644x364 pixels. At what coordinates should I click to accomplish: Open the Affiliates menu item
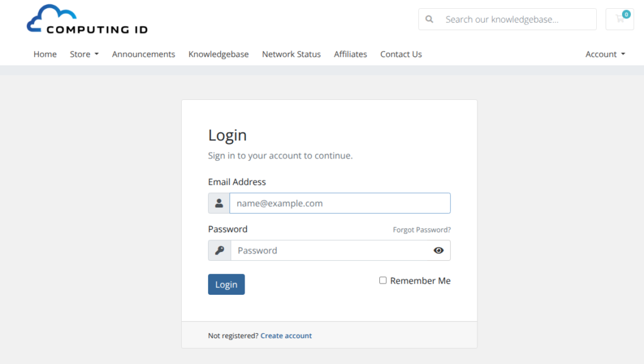click(x=350, y=54)
